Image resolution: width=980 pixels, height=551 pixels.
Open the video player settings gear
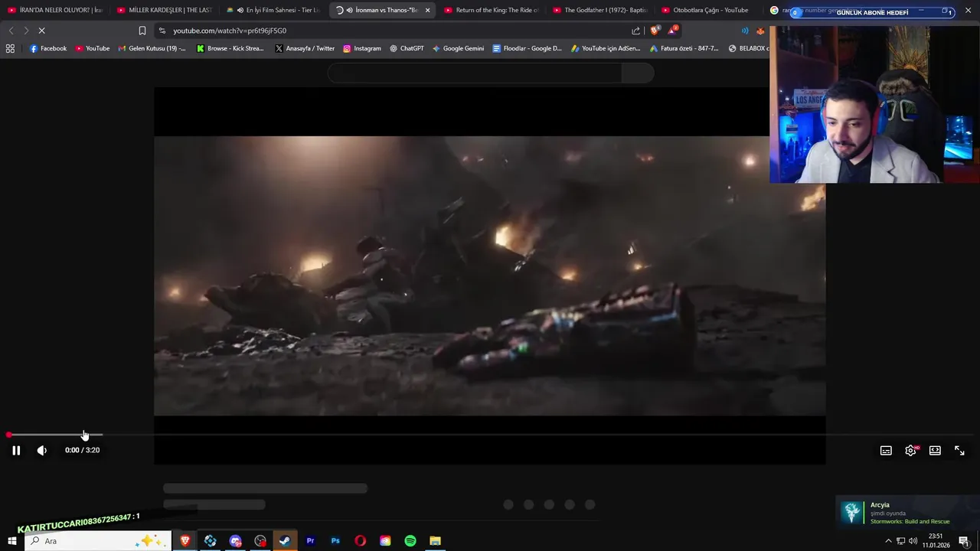point(910,451)
